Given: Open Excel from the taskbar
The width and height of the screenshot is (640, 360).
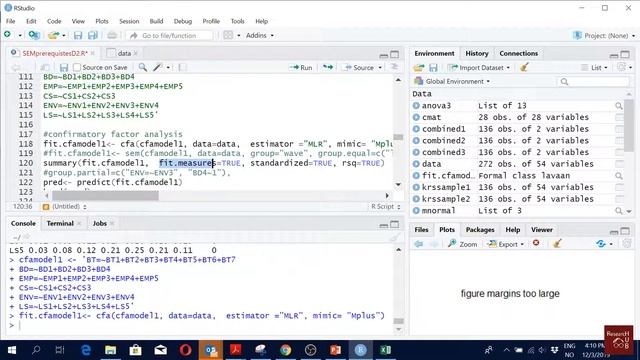Looking at the screenshot, I should pos(385,350).
